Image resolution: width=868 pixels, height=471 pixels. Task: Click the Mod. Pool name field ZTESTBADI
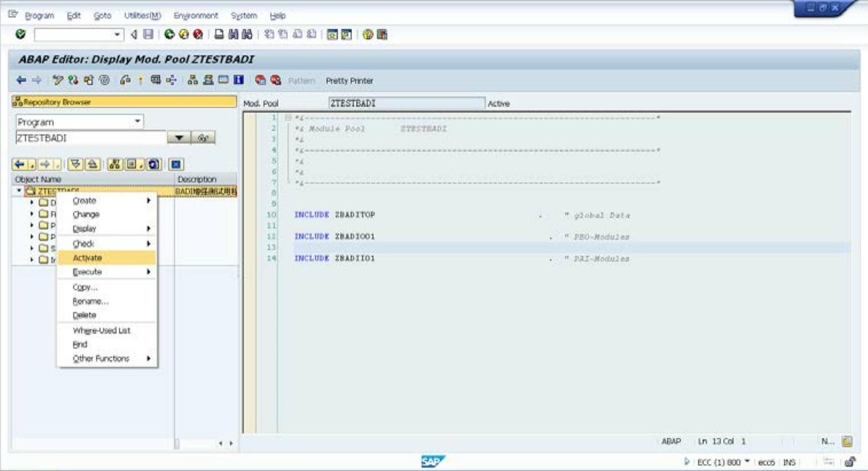tap(406, 103)
